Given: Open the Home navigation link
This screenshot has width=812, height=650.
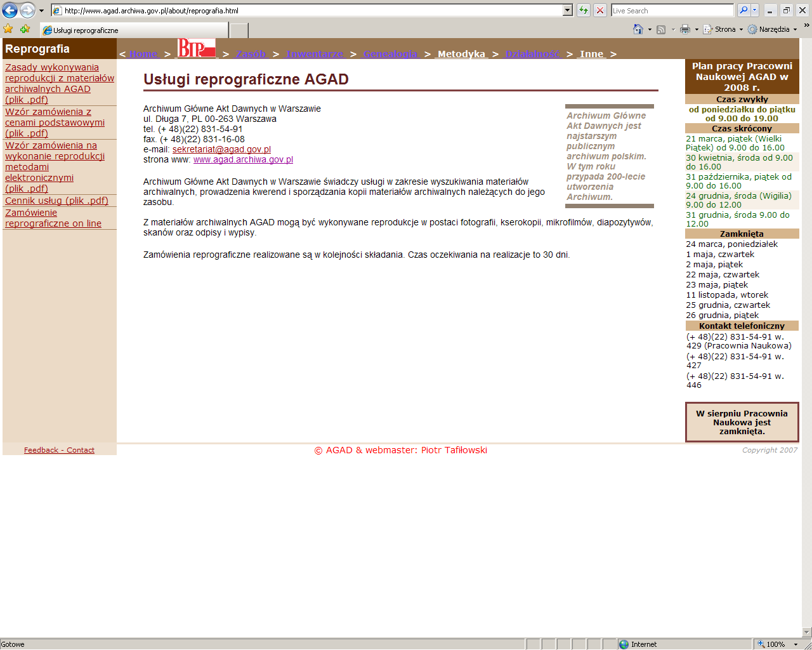Looking at the screenshot, I should point(143,54).
